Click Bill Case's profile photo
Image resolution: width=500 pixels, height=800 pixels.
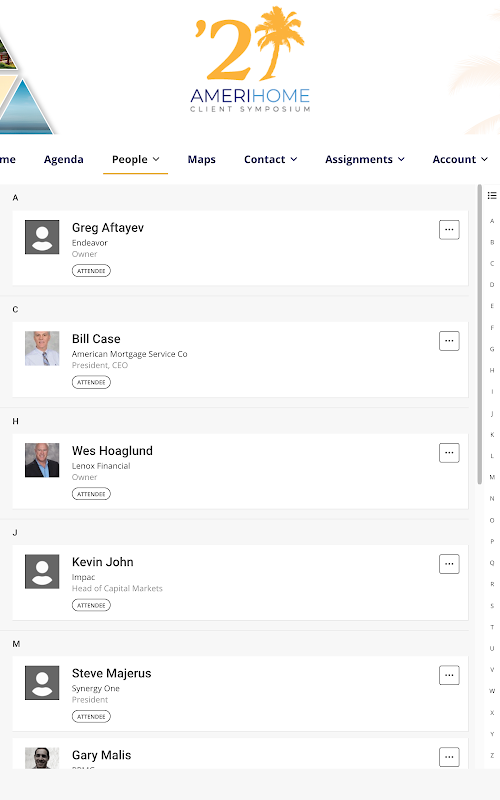[x=42, y=348]
